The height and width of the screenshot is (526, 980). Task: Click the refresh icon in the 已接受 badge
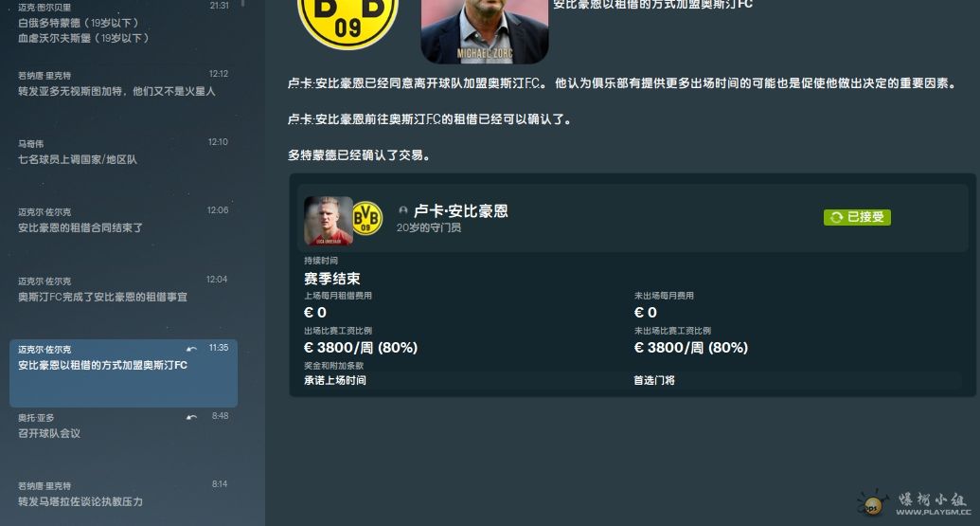[837, 217]
